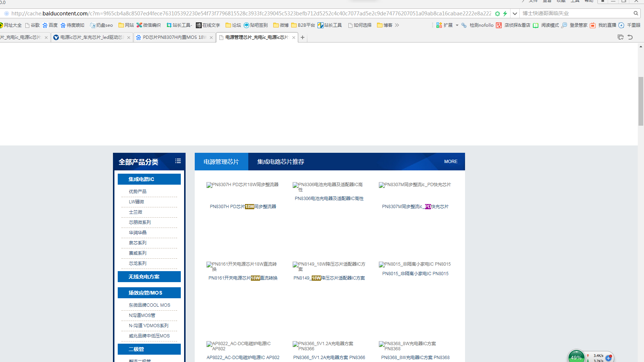
Task: Click the magnifier search icon
Action: click(636, 13)
